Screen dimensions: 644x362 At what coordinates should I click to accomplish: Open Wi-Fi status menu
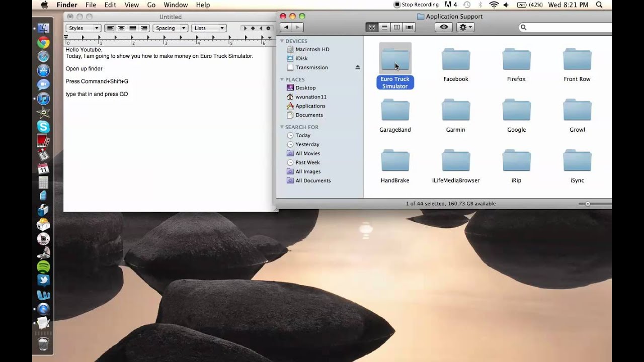(x=494, y=5)
